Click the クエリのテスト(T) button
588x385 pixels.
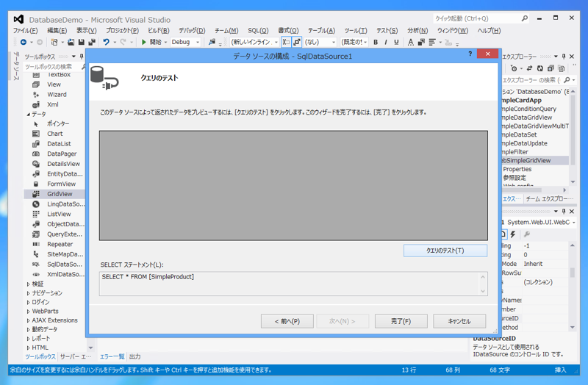[445, 251]
